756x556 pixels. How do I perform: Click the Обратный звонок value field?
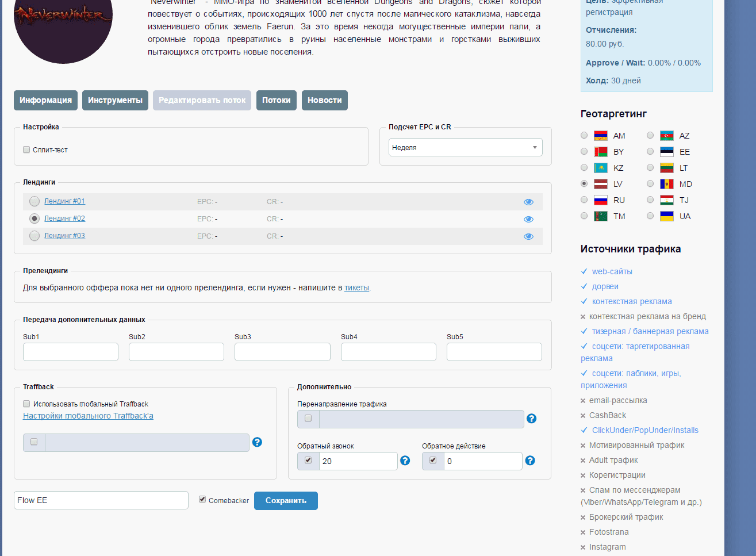pyautogui.click(x=358, y=461)
